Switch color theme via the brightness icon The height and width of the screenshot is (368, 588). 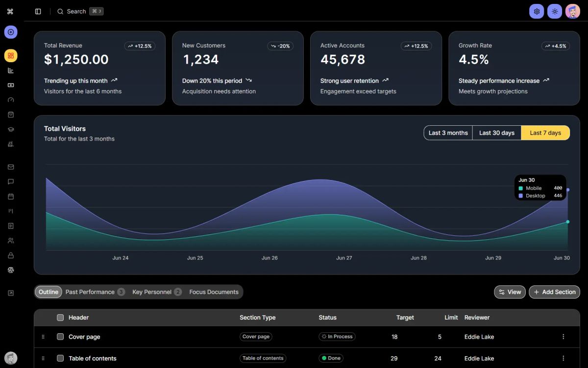(554, 11)
